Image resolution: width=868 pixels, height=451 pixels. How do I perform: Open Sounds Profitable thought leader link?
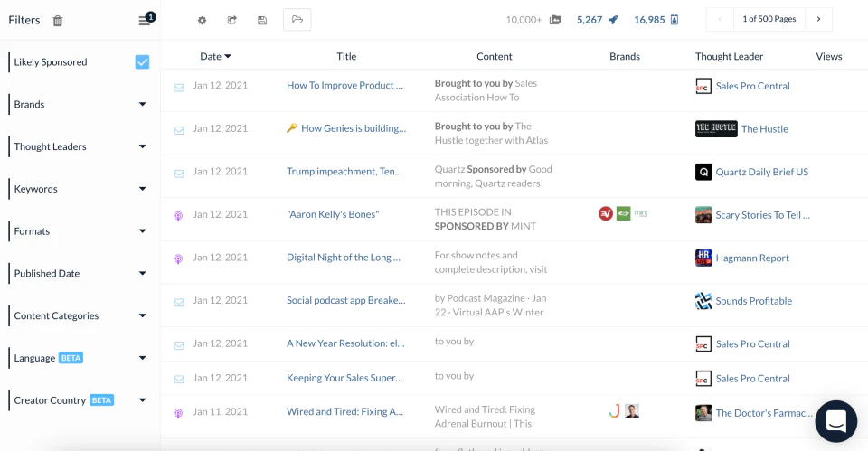click(753, 301)
